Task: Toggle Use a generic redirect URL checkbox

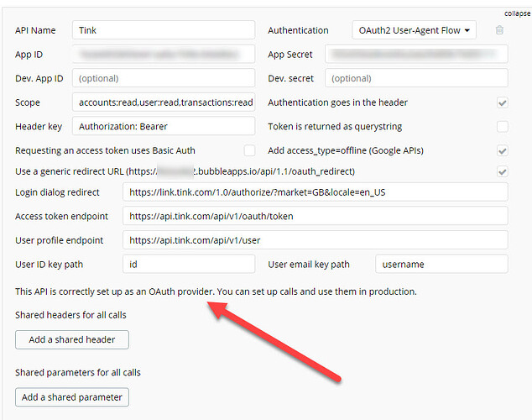Action: pos(502,171)
